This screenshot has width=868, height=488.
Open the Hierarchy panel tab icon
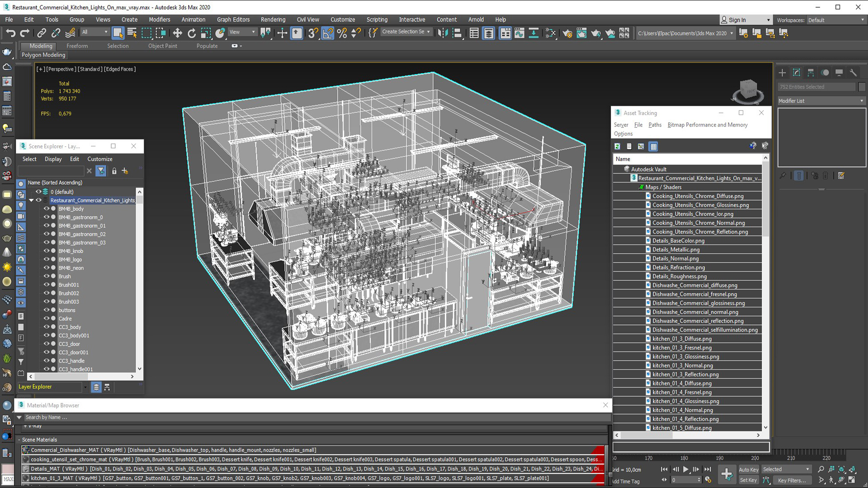pyautogui.click(x=811, y=73)
